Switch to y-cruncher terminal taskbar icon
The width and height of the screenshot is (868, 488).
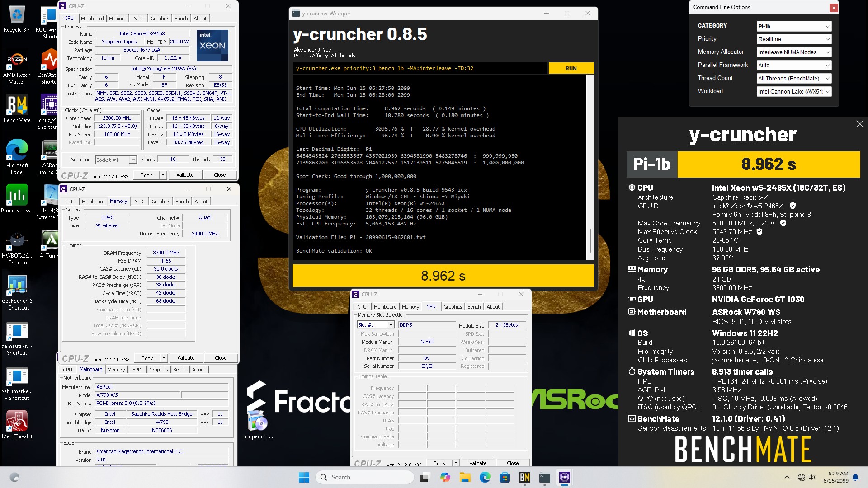[545, 477]
